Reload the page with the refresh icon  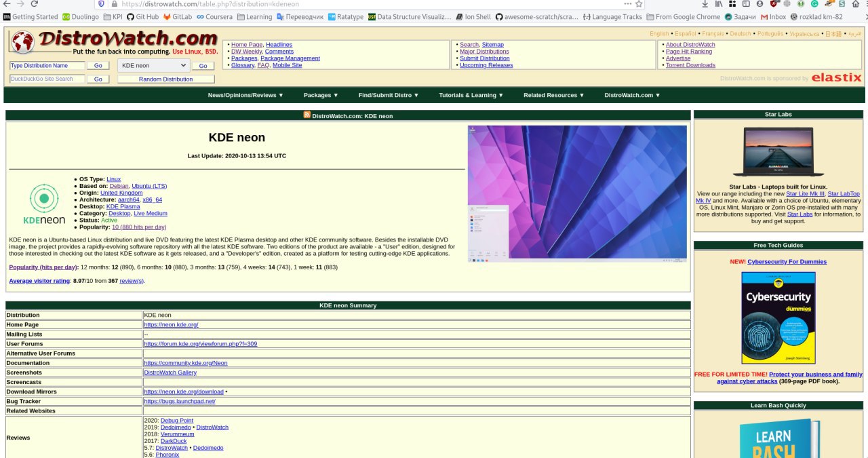(35, 3)
